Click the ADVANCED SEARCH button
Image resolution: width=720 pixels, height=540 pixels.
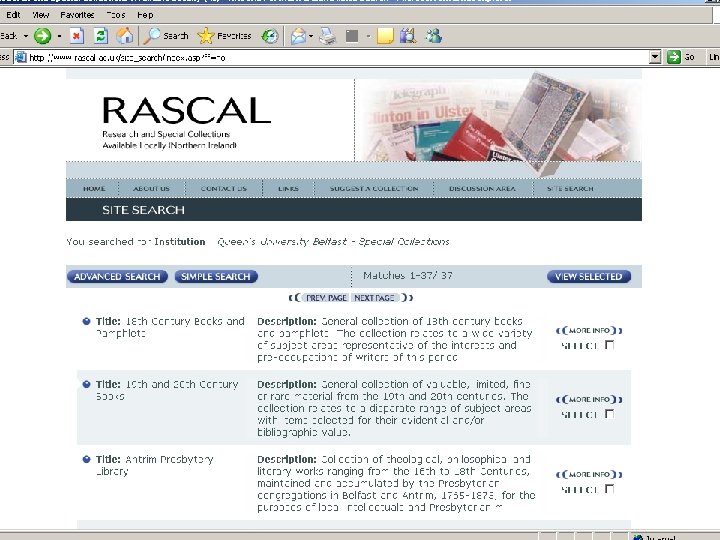118,276
